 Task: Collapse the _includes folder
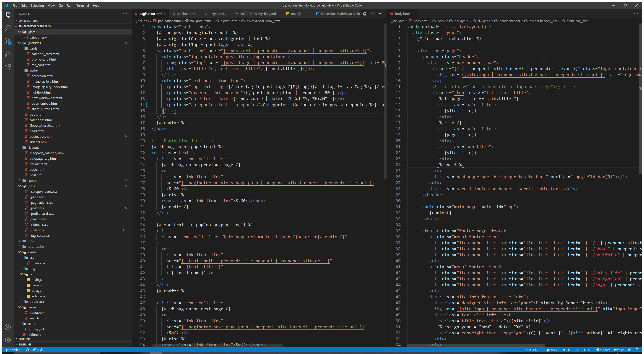click(20, 43)
